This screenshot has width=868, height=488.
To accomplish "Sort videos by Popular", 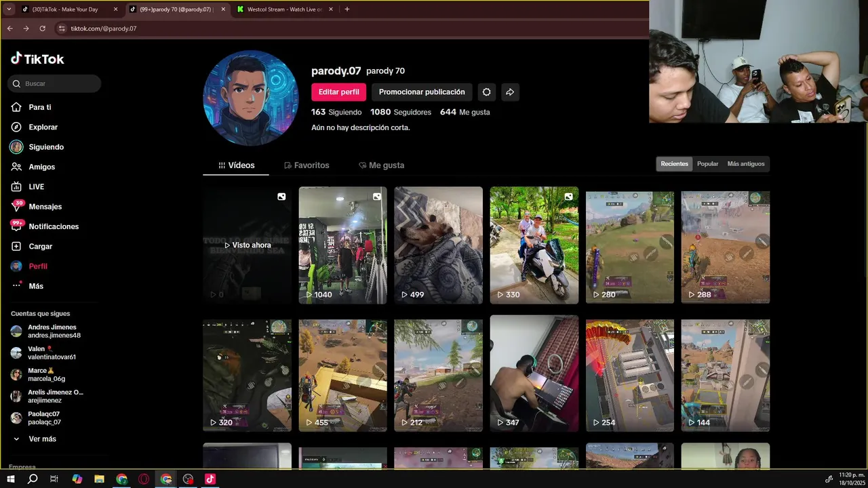I will 707,164.
